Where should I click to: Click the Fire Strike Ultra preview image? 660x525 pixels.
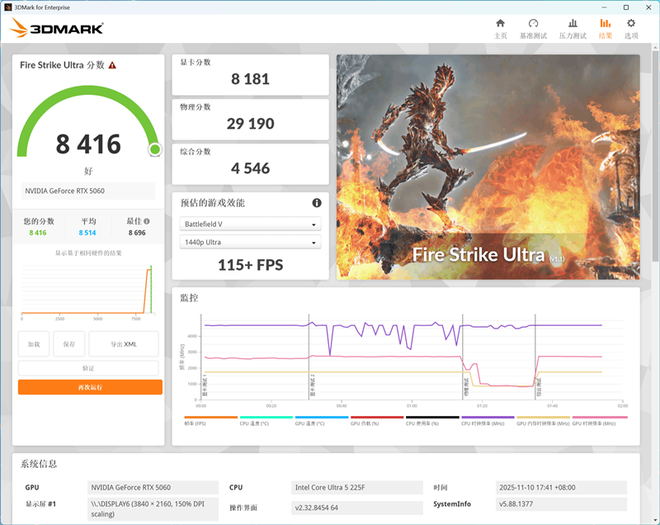[487, 165]
